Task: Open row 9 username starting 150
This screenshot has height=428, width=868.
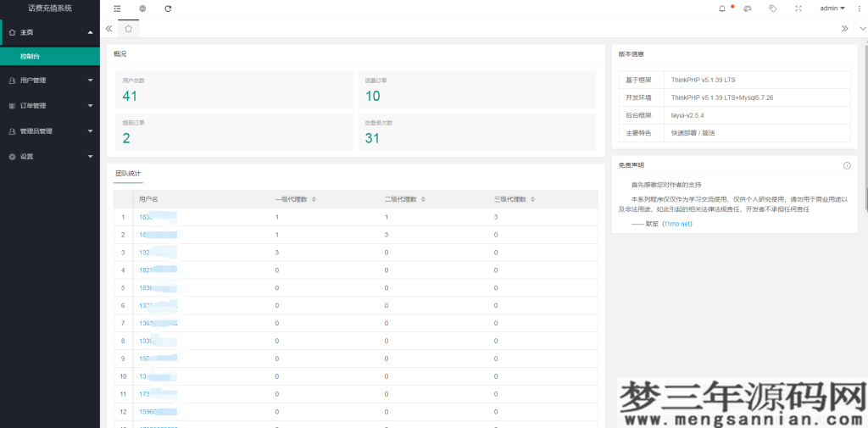Action: tap(159, 359)
